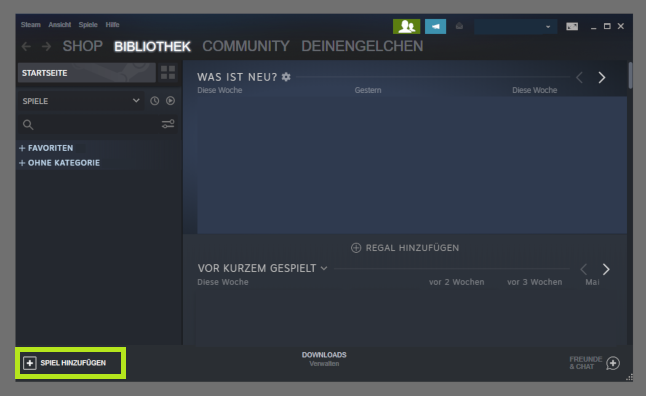Sort games by recent activity clock icon
The image size is (646, 396).
[x=154, y=101]
